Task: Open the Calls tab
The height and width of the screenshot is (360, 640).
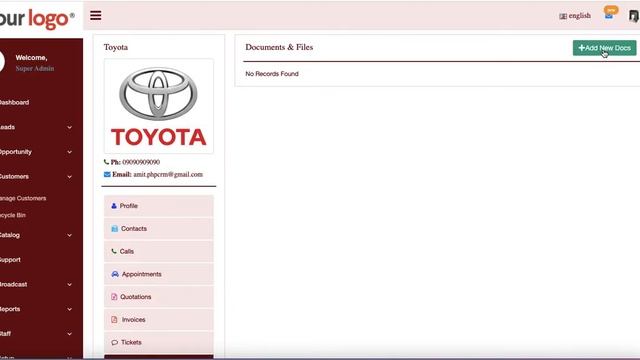Action: click(159, 251)
